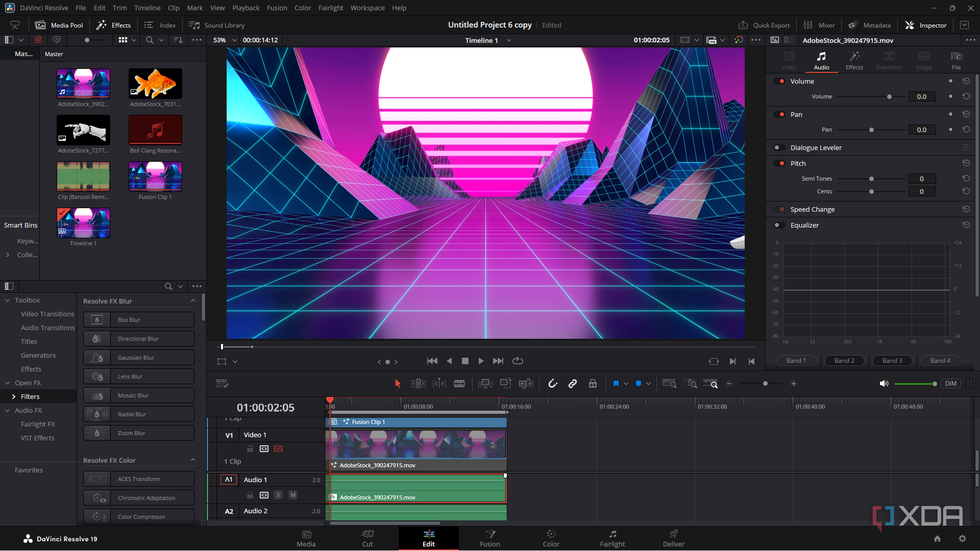980x551 pixels.
Task: Go to the Deliver page
Action: (x=673, y=538)
